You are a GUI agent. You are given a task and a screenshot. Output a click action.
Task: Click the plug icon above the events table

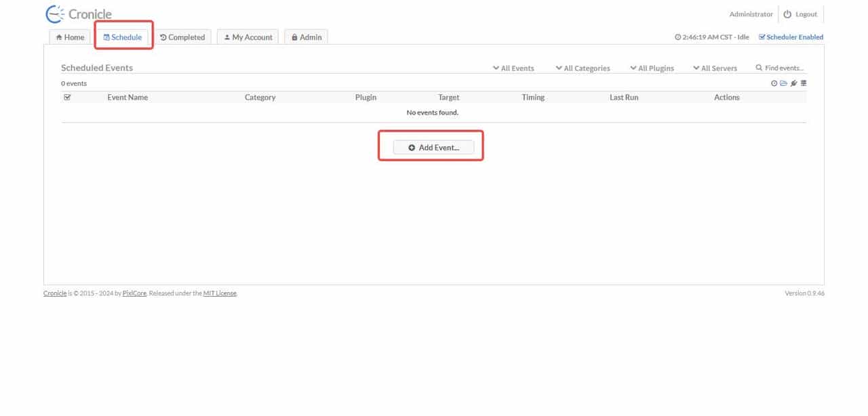tap(793, 83)
